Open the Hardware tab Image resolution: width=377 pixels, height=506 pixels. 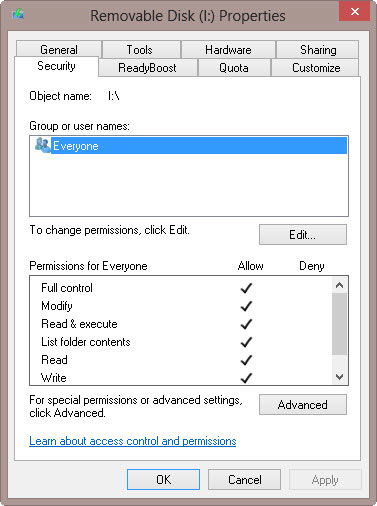coord(228,49)
